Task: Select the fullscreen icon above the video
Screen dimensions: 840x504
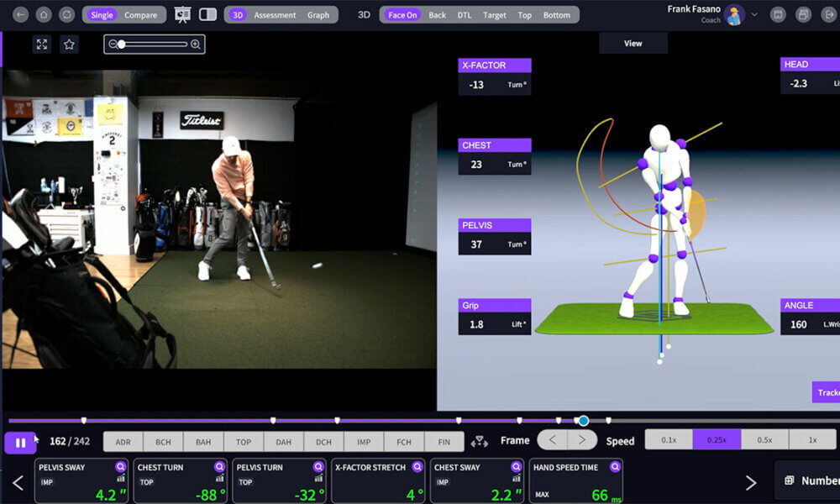Action: pos(41,44)
